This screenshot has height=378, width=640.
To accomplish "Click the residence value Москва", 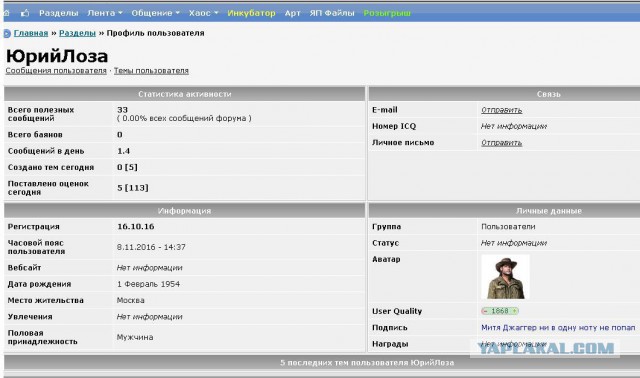I will tap(131, 300).
